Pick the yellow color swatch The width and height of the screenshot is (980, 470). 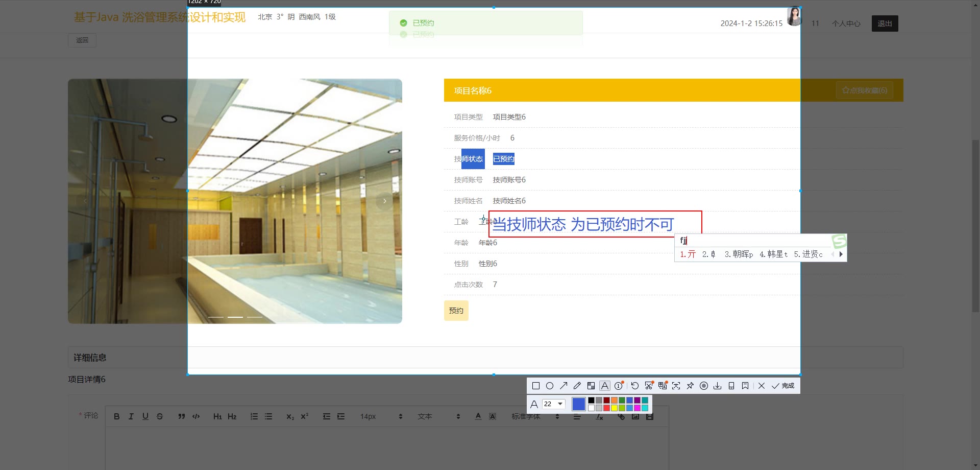(614, 408)
